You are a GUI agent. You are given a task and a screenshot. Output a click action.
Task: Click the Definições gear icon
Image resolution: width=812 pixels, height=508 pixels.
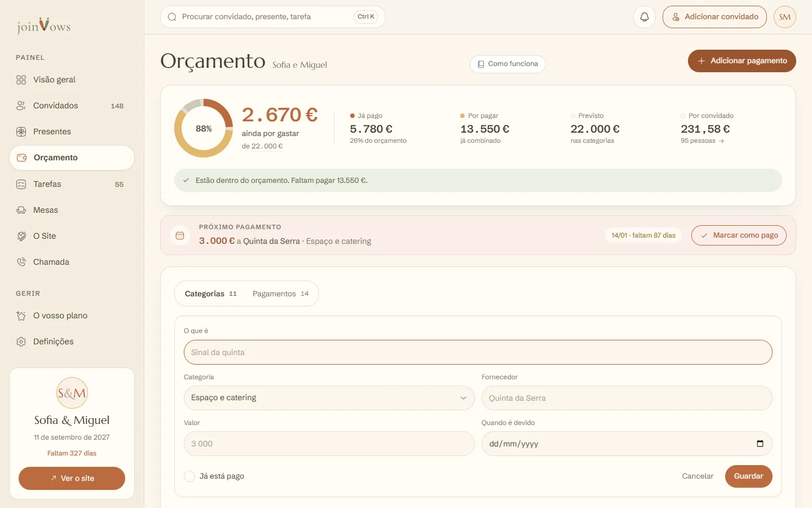pos(21,342)
